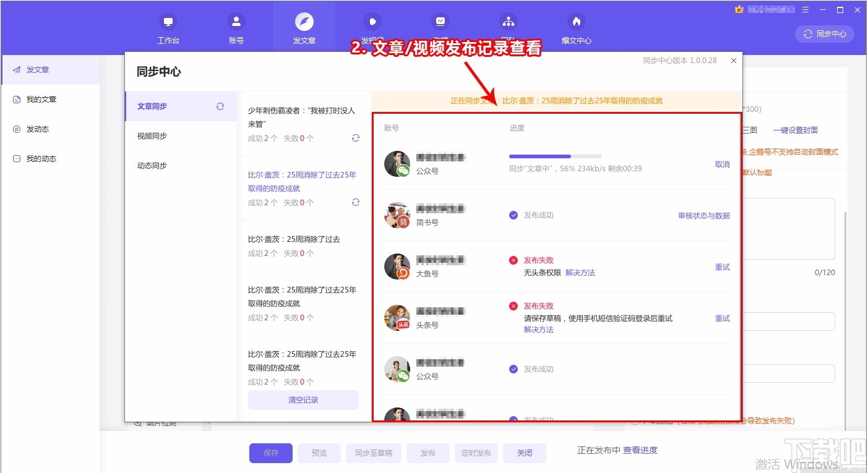This screenshot has width=868, height=473.
Task: Click the refresh icon beside 文章同步
Action: click(x=220, y=106)
